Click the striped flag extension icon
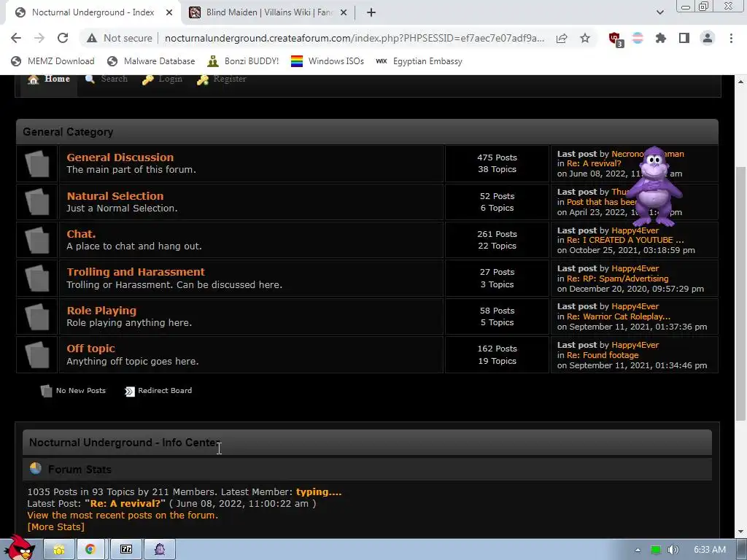The image size is (747, 560). (x=638, y=38)
